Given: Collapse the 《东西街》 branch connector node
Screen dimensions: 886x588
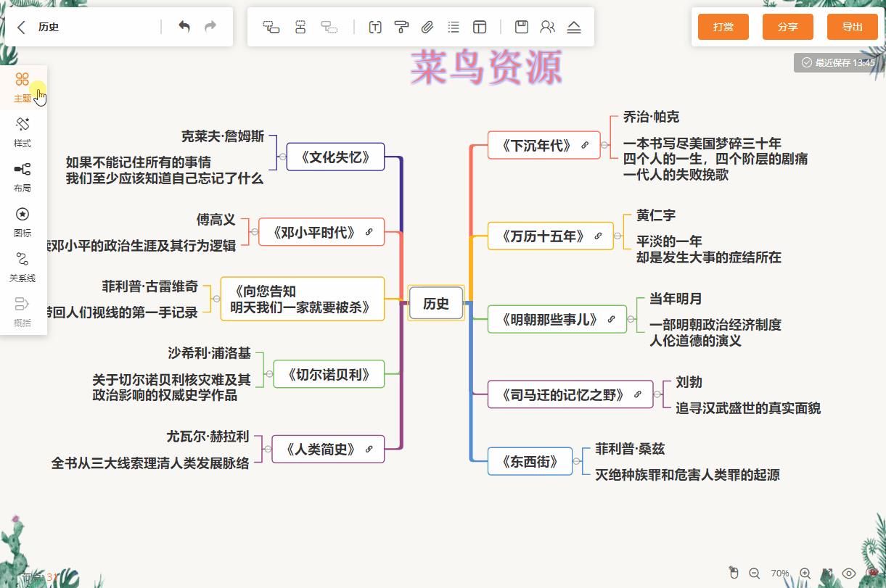Looking at the screenshot, I should tap(575, 461).
